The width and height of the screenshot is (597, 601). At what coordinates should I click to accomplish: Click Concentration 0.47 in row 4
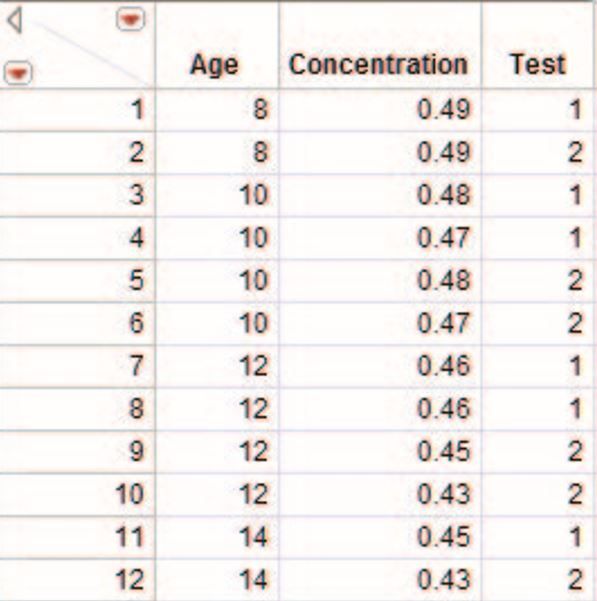point(443,238)
